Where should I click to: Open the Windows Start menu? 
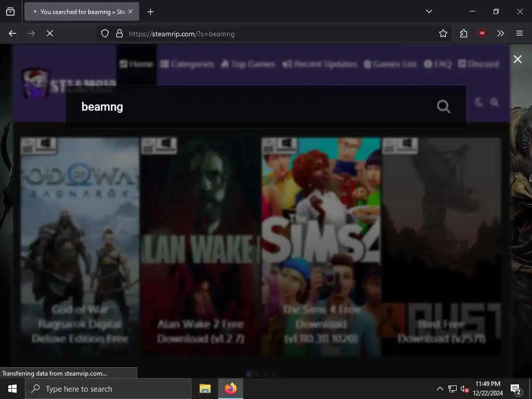point(12,389)
